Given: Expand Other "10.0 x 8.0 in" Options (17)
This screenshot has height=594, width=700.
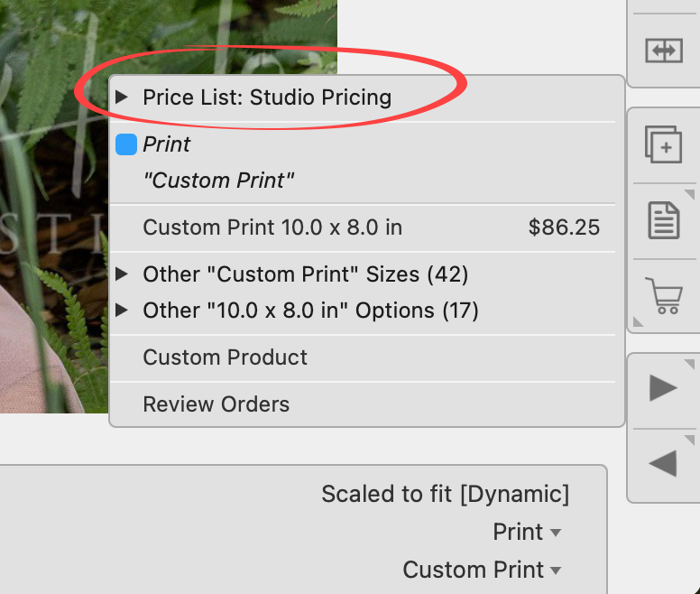Looking at the screenshot, I should pyautogui.click(x=309, y=311).
